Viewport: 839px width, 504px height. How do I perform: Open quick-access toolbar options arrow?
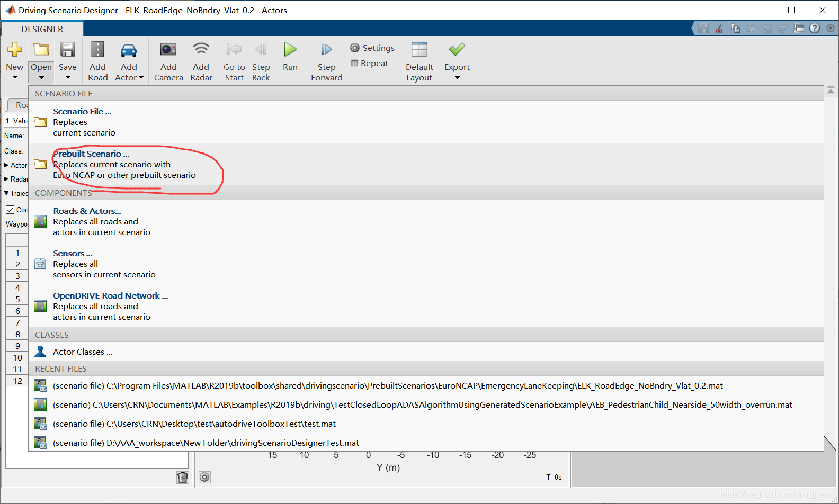tap(831, 29)
